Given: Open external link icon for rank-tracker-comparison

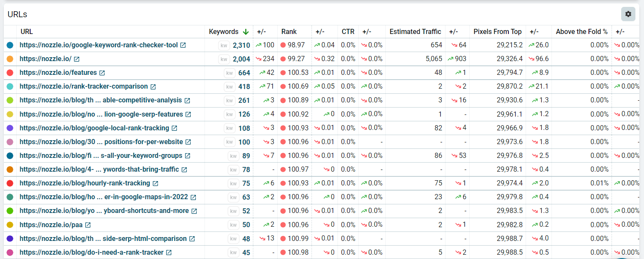Looking at the screenshot, I should pyautogui.click(x=153, y=86).
